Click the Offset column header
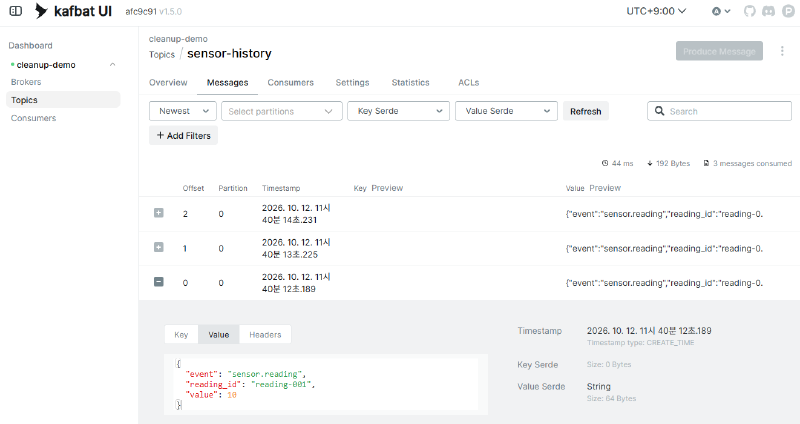 [x=193, y=188]
